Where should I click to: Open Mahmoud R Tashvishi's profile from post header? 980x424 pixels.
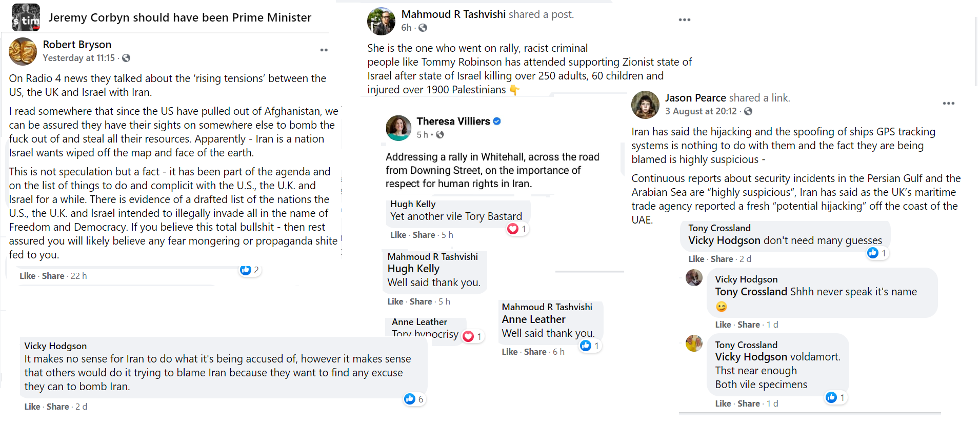pos(453,14)
